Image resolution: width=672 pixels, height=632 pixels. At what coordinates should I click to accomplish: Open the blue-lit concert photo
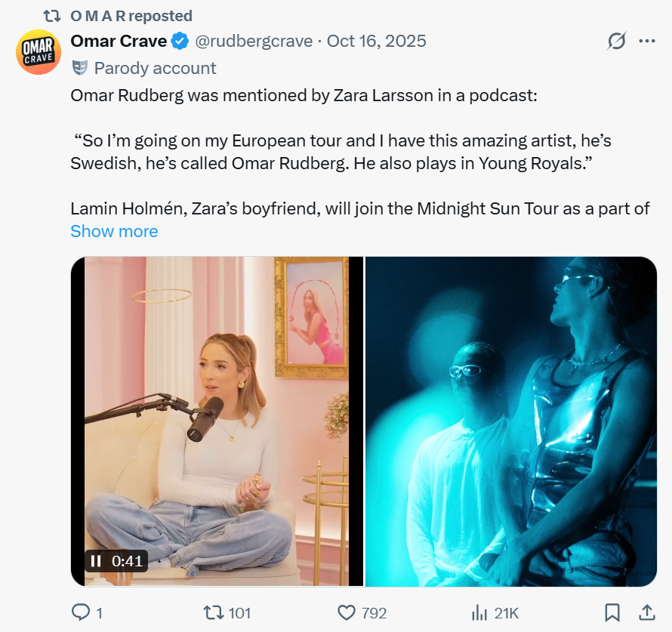[x=511, y=421]
